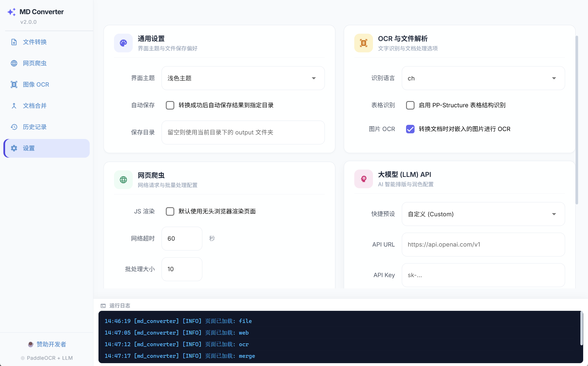Select 网页爬虫 in the sidebar

point(35,63)
